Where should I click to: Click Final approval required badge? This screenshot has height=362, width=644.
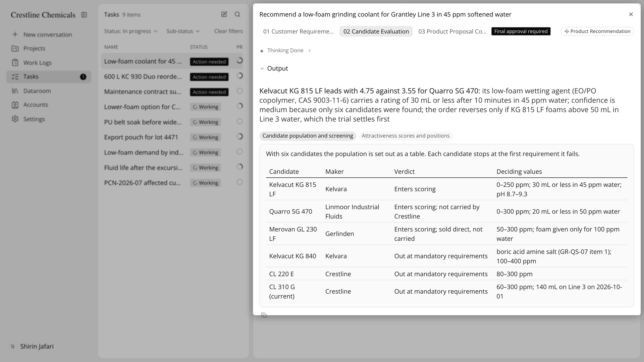(x=521, y=31)
